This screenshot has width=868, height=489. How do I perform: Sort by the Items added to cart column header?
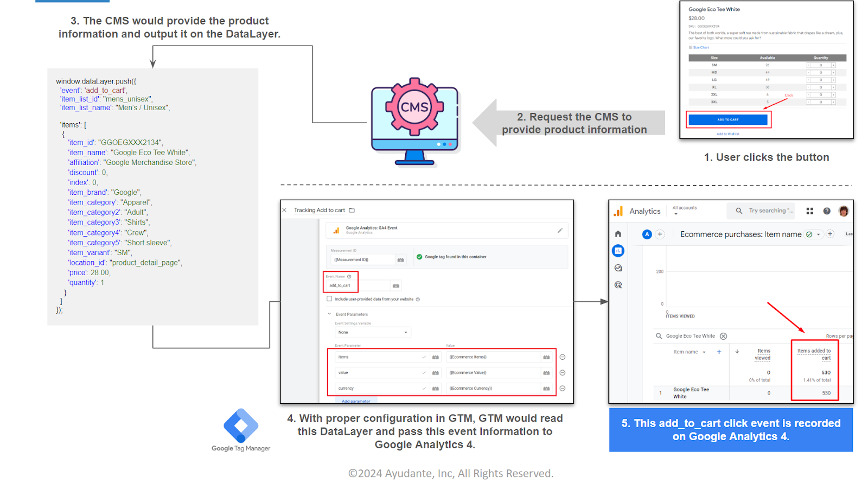(814, 354)
